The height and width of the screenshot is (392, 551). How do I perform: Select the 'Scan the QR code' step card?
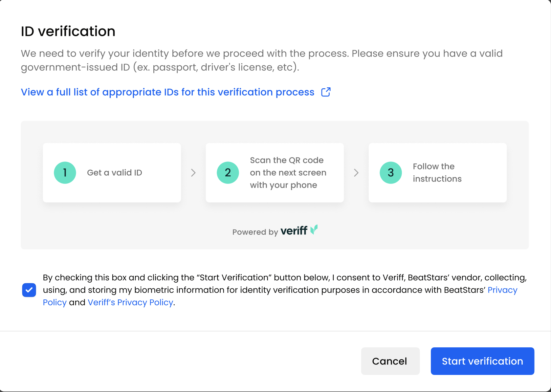click(275, 173)
